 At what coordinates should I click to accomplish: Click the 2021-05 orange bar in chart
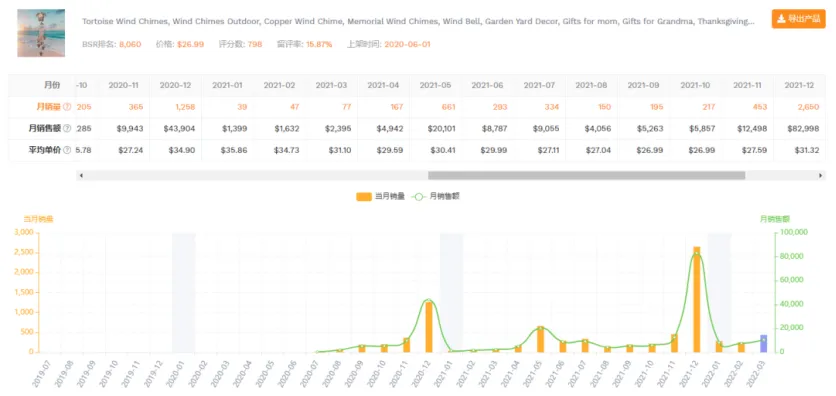tap(541, 339)
